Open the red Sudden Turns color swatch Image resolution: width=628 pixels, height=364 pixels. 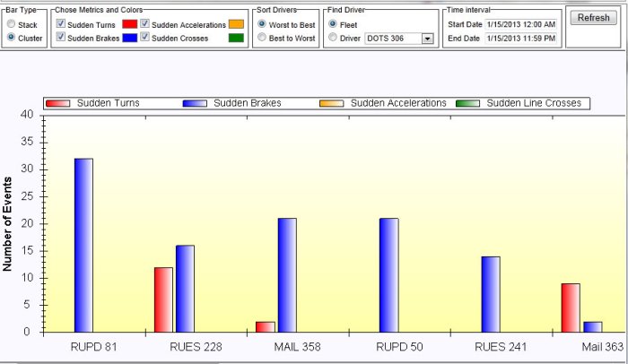click(x=130, y=24)
